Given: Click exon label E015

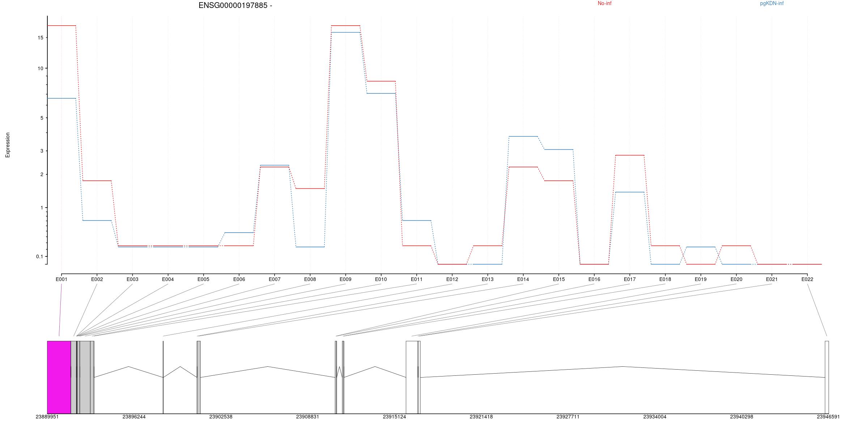Looking at the screenshot, I should (x=559, y=279).
